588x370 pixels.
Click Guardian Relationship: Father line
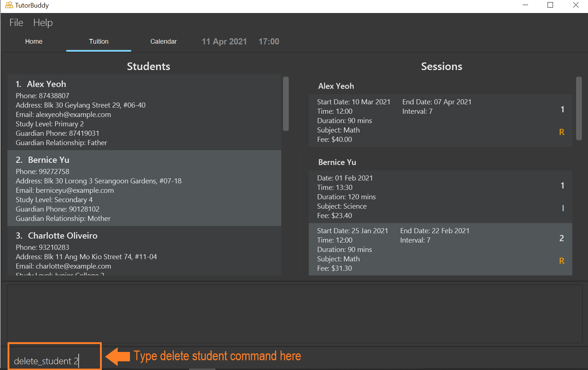tap(61, 143)
